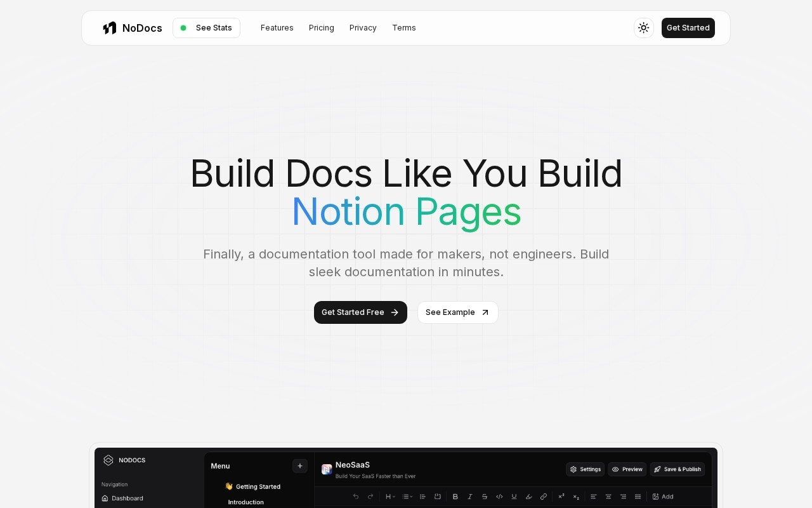Click the subscript icon
812x508 pixels.
576,497
